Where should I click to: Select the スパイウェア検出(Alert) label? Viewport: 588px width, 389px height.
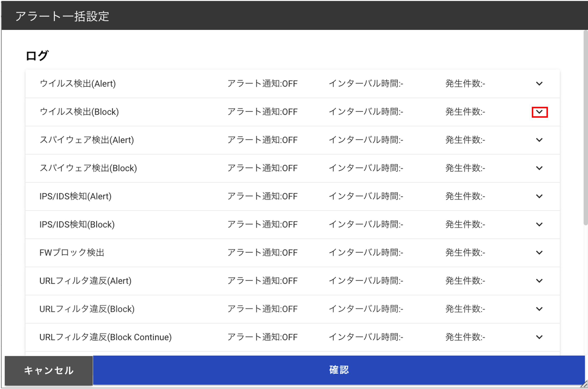coord(87,140)
